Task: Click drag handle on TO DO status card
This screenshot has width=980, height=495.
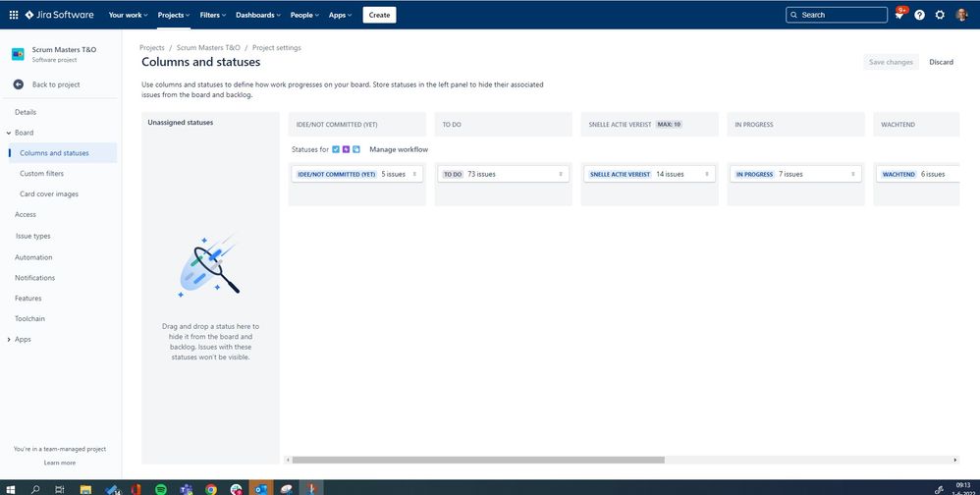Action: pos(561,175)
